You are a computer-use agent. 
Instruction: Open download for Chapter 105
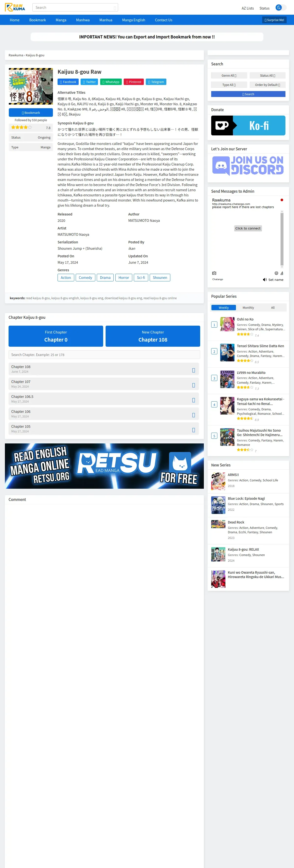coord(194,430)
